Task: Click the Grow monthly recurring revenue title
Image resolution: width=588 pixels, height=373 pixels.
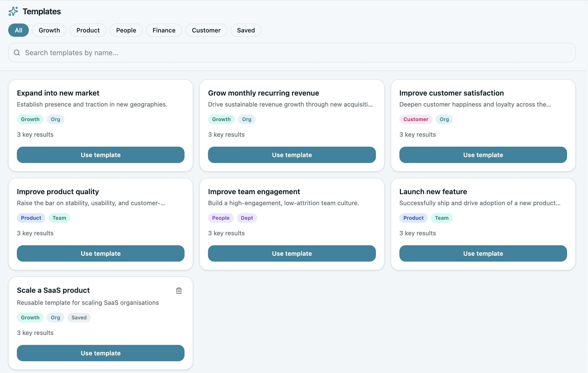Action: [263, 93]
